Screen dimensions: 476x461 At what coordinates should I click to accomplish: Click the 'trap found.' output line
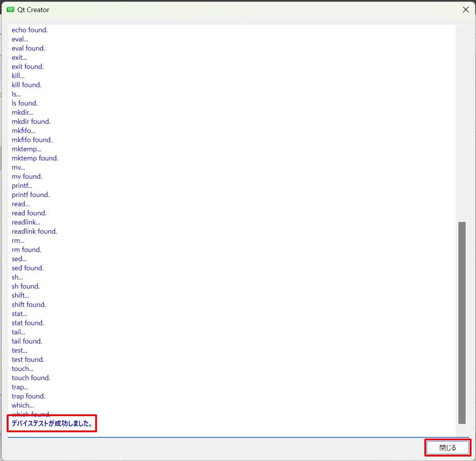pyautogui.click(x=28, y=396)
